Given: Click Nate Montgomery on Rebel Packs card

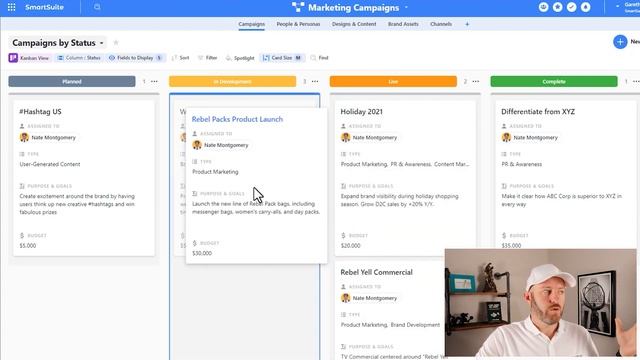Looking at the screenshot, I should point(221,145).
